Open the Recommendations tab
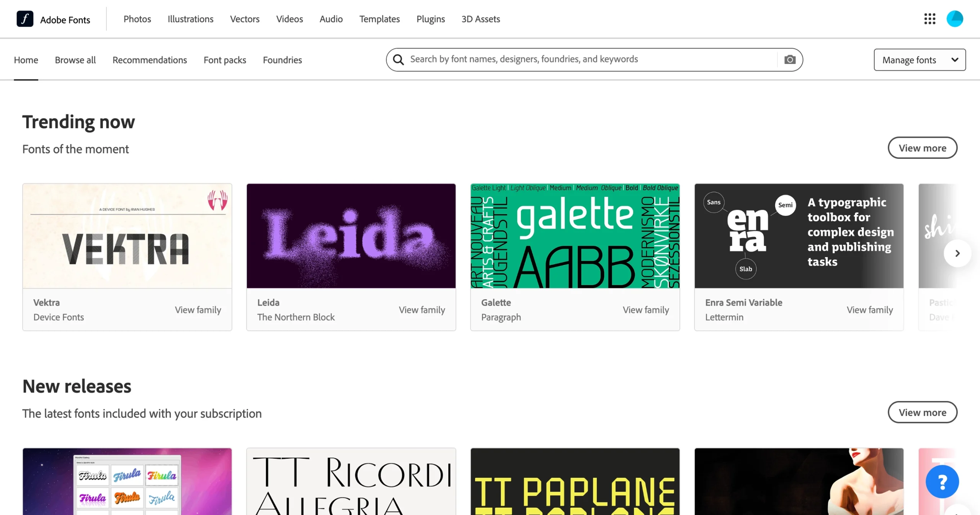The image size is (980, 515). [150, 60]
